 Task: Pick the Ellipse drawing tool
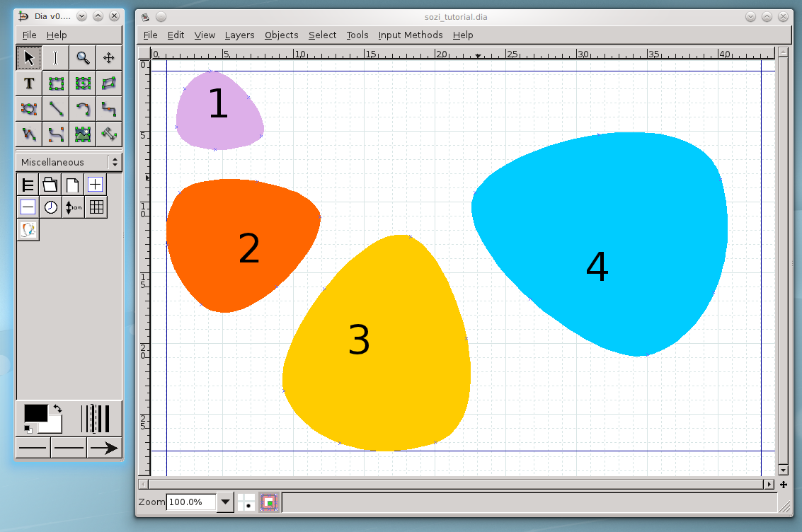pyautogui.click(x=83, y=83)
